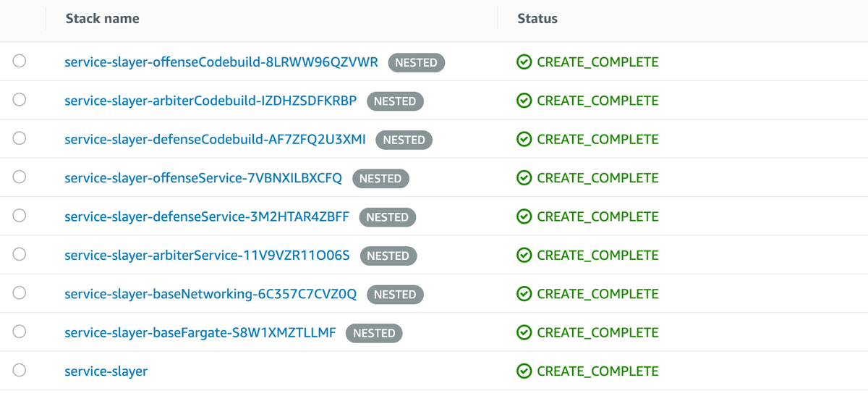This screenshot has height=396, width=868.
Task: Click the check-circle icon for baseNetworking status
Action: [x=524, y=294]
